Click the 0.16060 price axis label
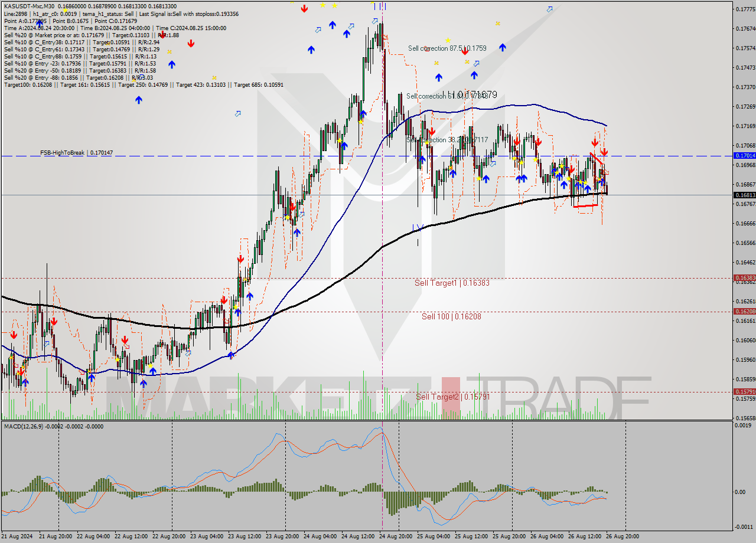 pyautogui.click(x=745, y=340)
